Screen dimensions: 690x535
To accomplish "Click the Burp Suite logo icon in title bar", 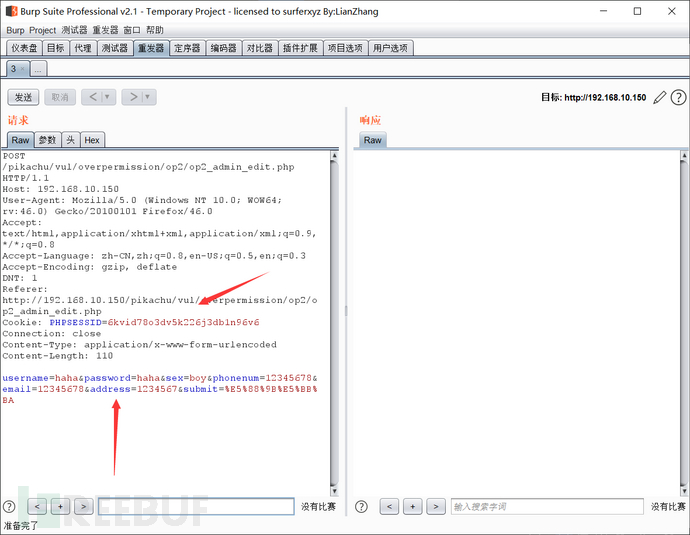I will 11,11.
